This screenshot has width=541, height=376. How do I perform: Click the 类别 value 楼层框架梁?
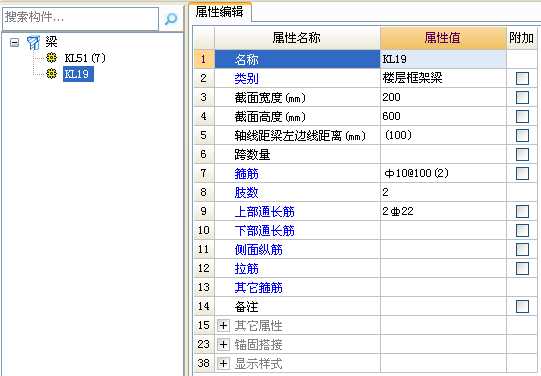(443, 78)
